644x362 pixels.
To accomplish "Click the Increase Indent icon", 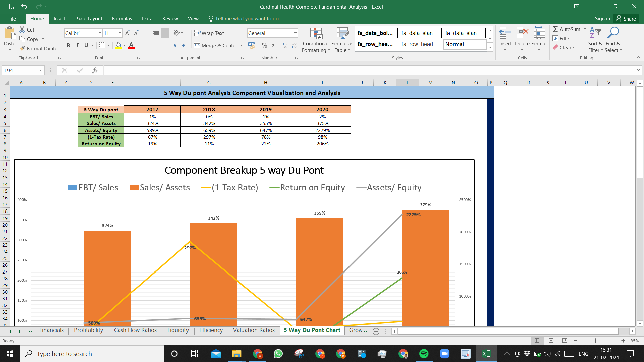I will (x=185, y=45).
